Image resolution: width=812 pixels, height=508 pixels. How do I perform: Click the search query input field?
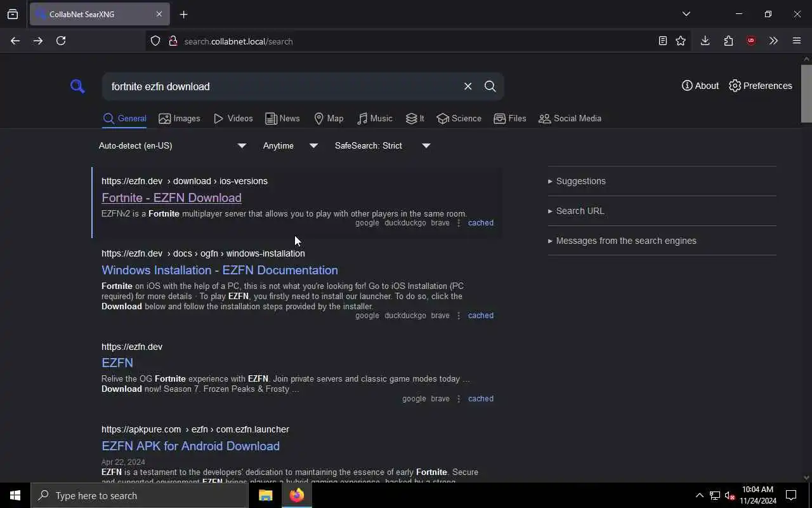pos(282,86)
